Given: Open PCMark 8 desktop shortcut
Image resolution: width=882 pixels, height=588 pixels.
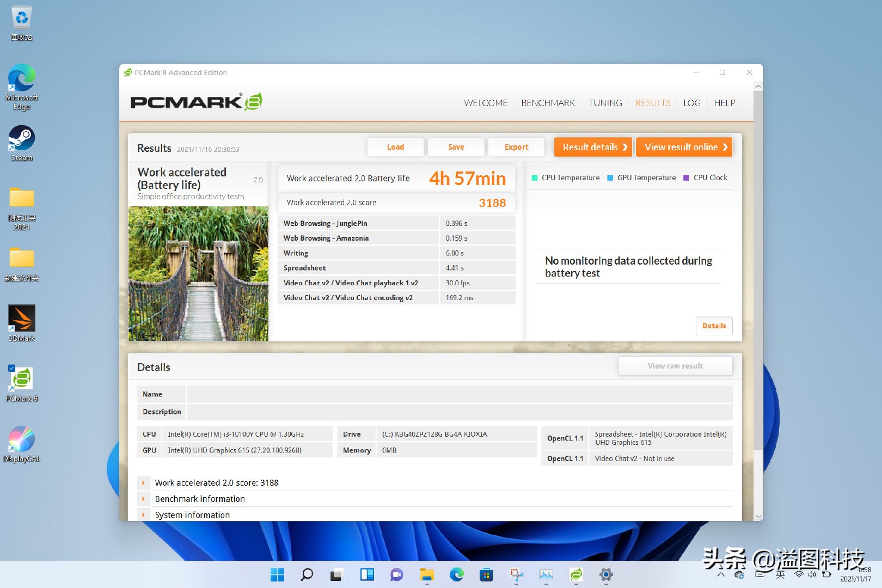Looking at the screenshot, I should point(22,384).
